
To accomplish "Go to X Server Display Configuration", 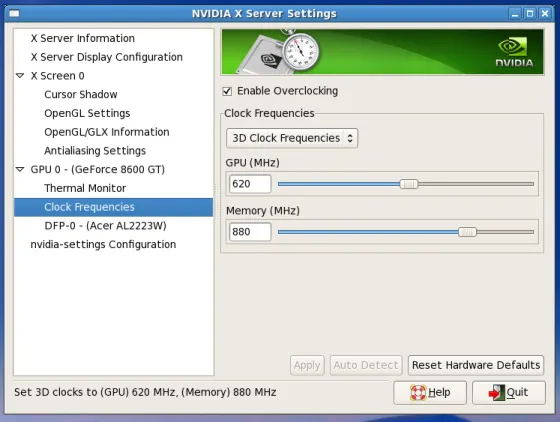I will (106, 57).
